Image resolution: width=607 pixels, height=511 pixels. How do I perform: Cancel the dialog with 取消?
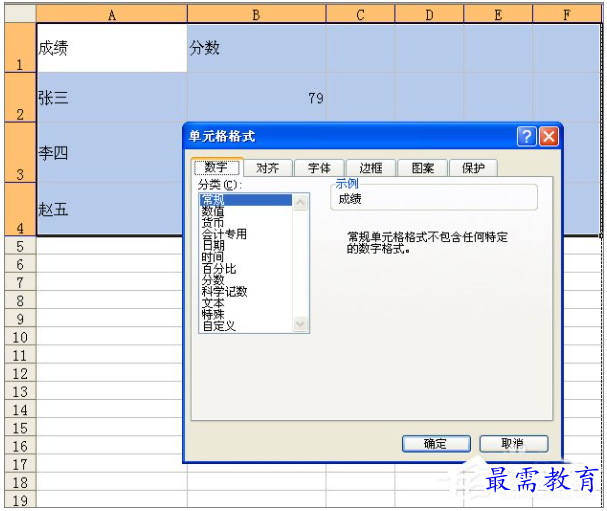(x=513, y=444)
